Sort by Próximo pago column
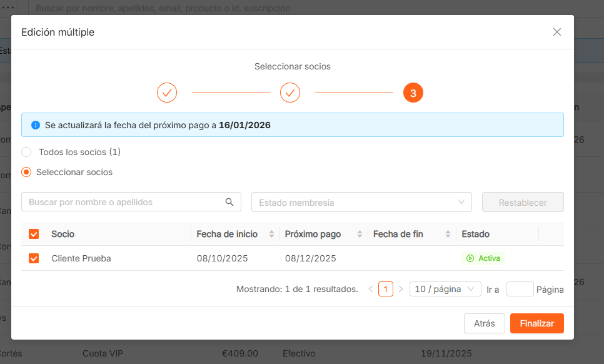The height and width of the screenshot is (364, 604). click(x=360, y=234)
